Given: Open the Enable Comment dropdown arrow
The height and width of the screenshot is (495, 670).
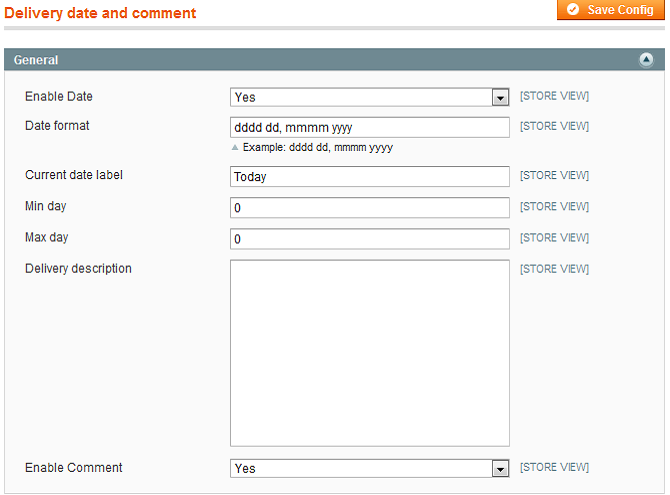Looking at the screenshot, I should click(500, 469).
